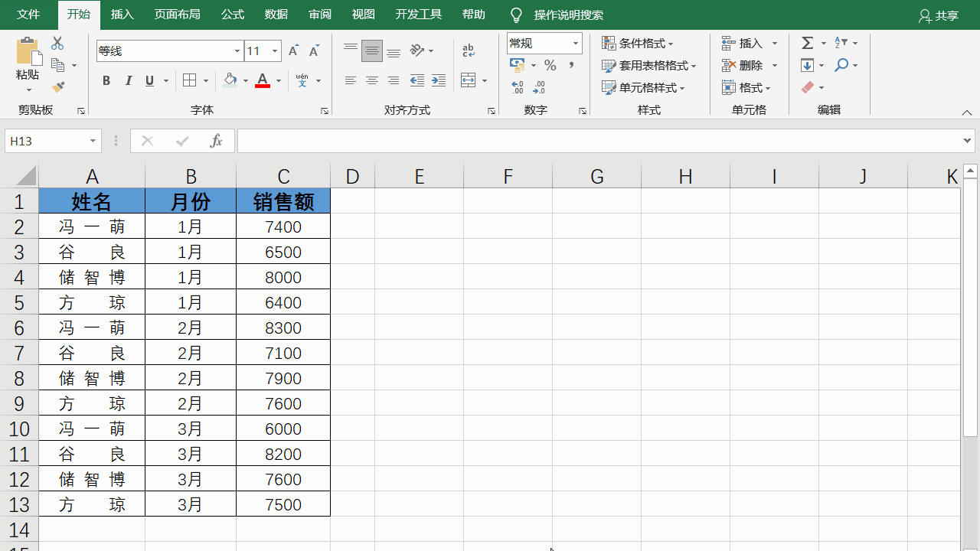Image resolution: width=980 pixels, height=551 pixels.
Task: Open the 数据 menu tab
Action: [276, 15]
